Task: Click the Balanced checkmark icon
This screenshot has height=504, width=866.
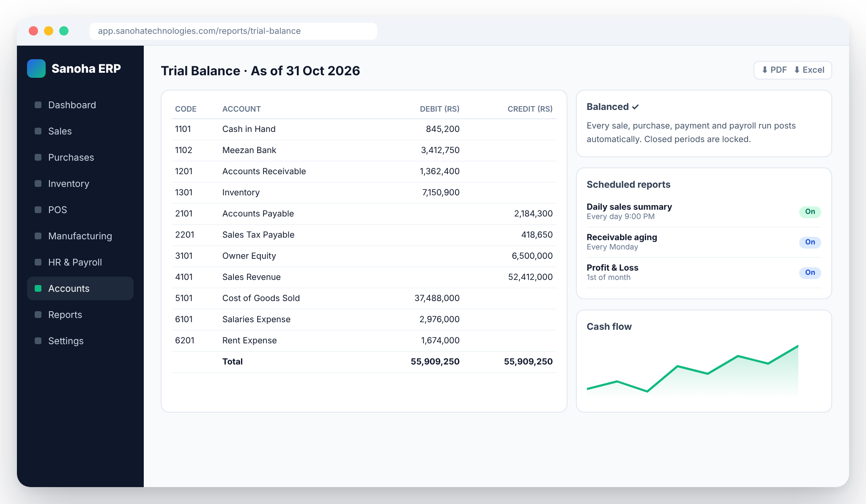Action: pyautogui.click(x=635, y=107)
